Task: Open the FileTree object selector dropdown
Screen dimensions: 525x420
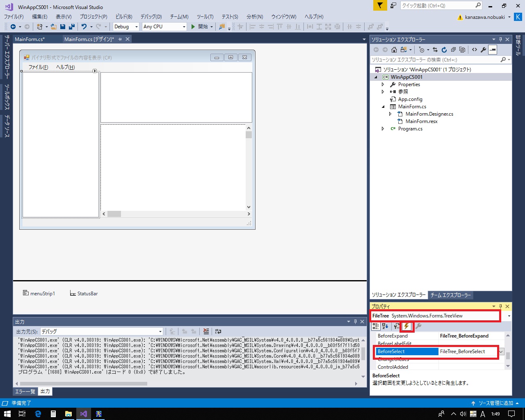Action: pos(509,316)
